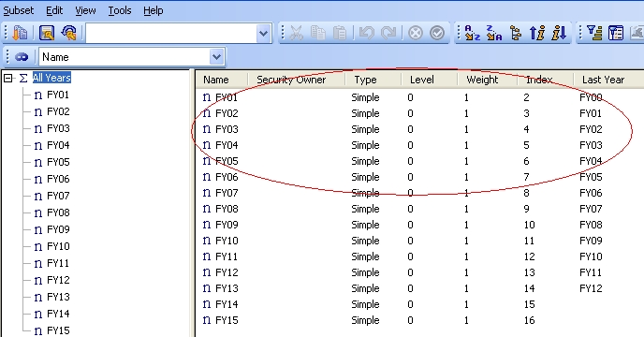The width and height of the screenshot is (644, 337).
Task: Collapse the All Years tree node
Action: (x=7, y=78)
